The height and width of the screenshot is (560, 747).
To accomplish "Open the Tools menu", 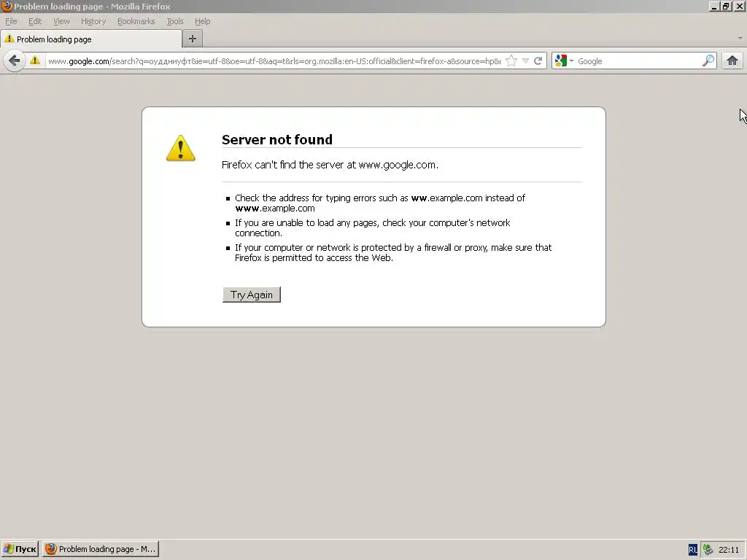I will [x=175, y=21].
